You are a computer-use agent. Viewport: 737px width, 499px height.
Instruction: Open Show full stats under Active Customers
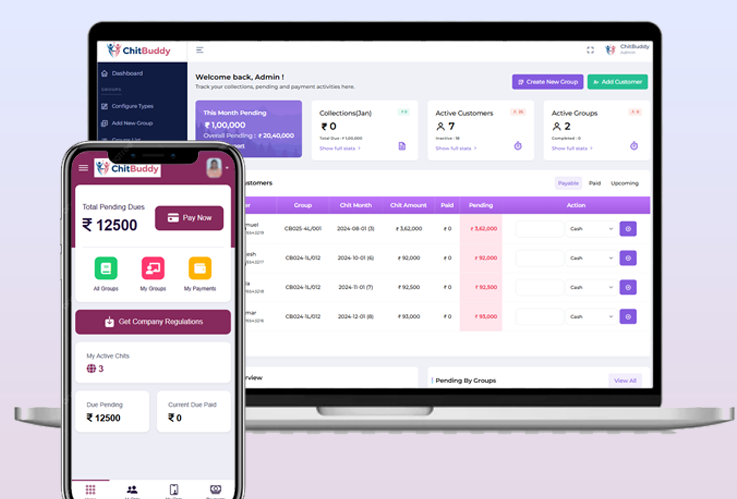pos(456,148)
